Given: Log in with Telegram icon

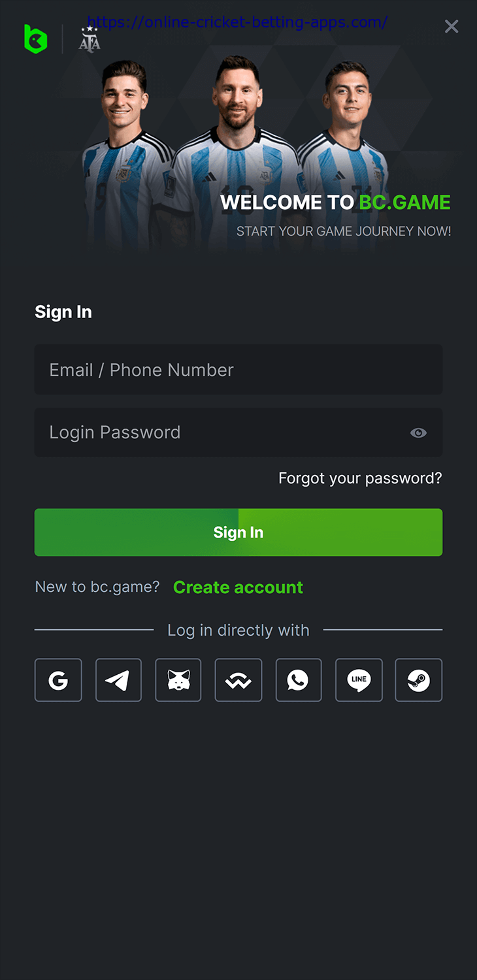Looking at the screenshot, I should (118, 680).
